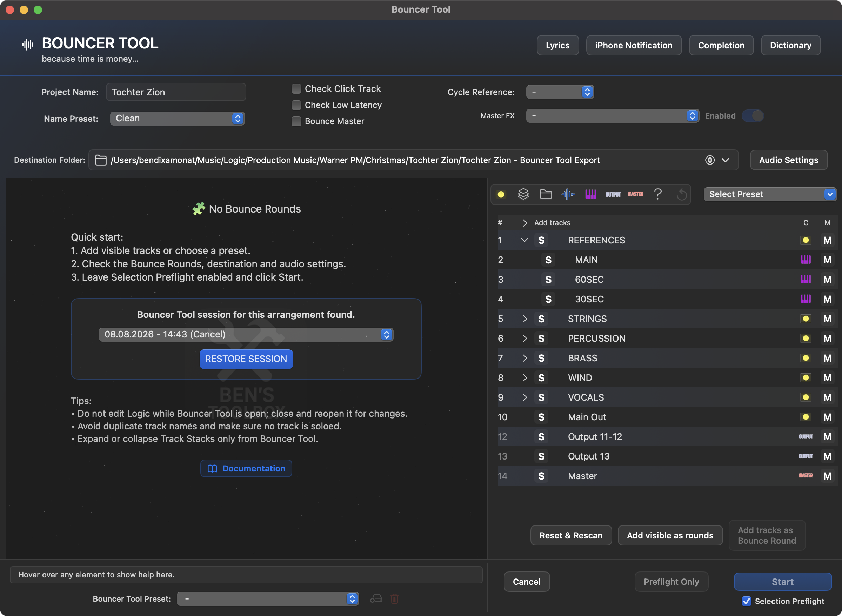The width and height of the screenshot is (842, 616).
Task: Enable the Check Click Track checkbox
Action: pyautogui.click(x=296, y=89)
